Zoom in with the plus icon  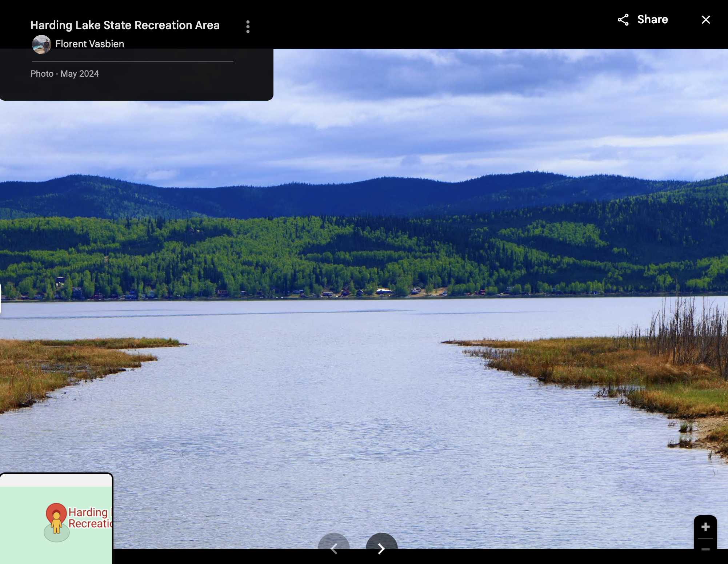[x=705, y=527]
